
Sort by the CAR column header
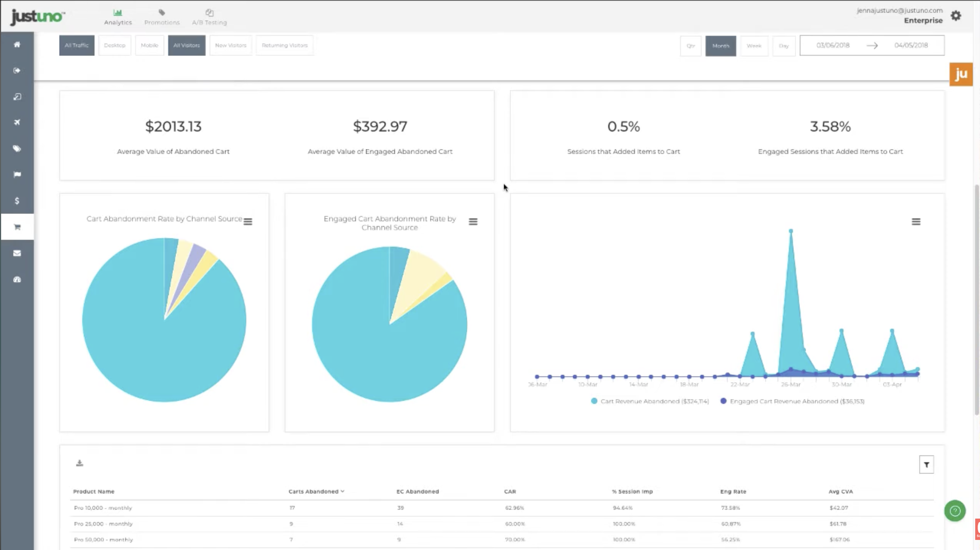[x=510, y=492]
